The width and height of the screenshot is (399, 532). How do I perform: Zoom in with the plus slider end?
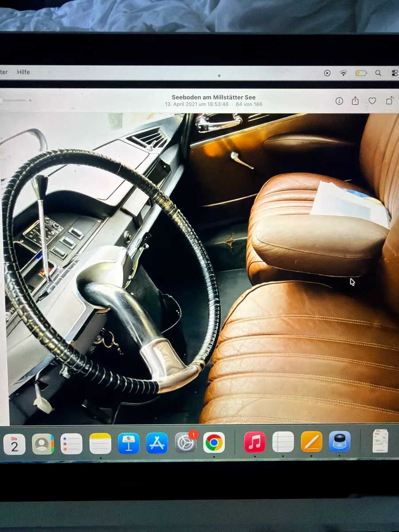click(30, 101)
